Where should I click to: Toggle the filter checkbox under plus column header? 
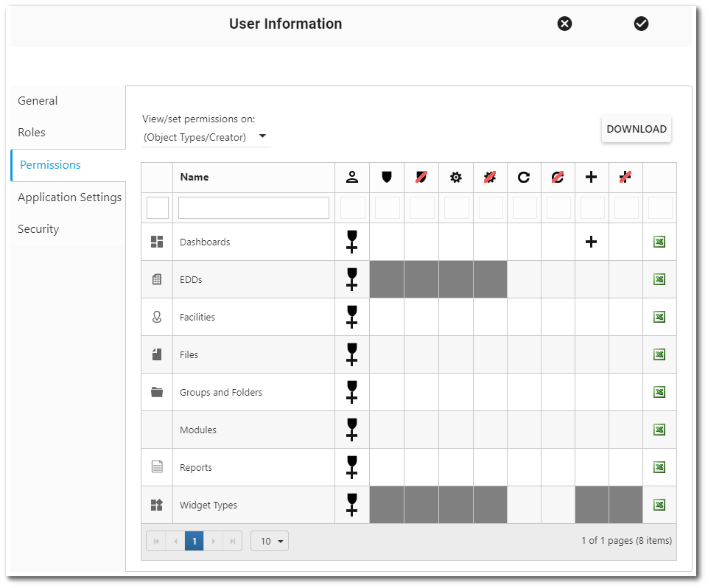592,208
